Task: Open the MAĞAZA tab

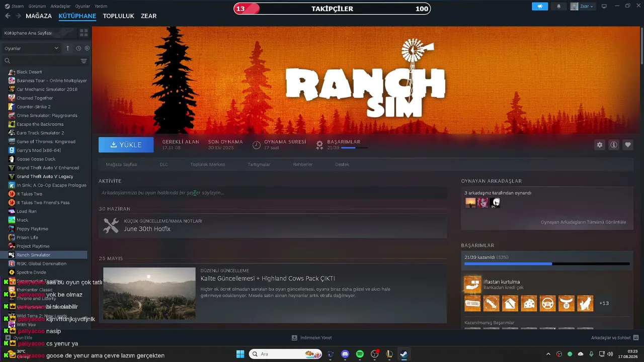Action: click(x=39, y=16)
